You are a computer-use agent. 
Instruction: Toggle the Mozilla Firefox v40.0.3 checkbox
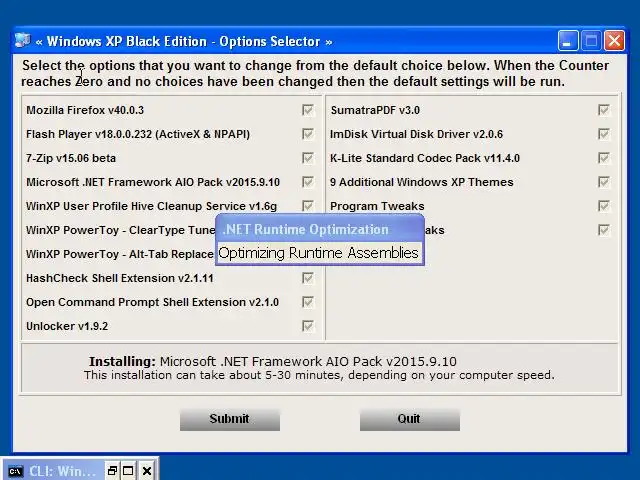coord(308,110)
